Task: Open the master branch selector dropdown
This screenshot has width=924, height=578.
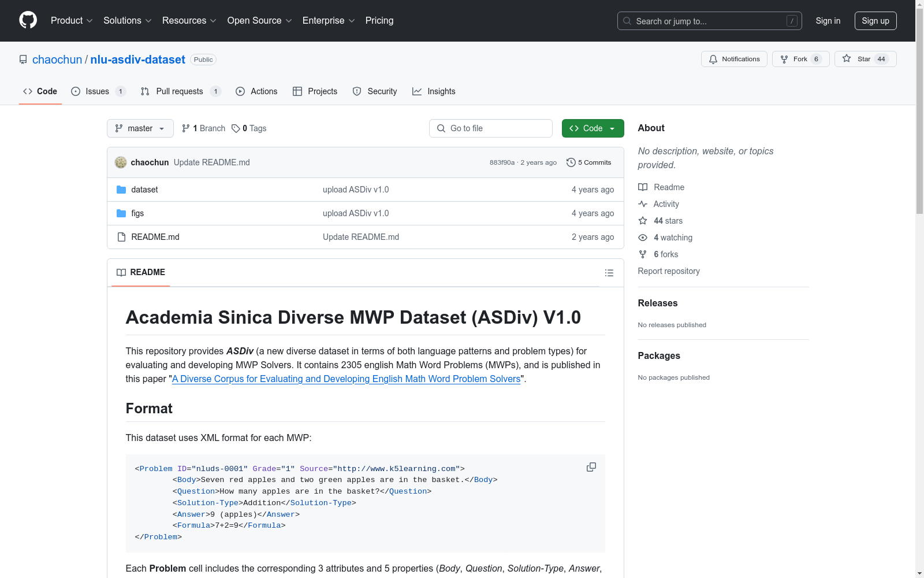Action: [x=140, y=128]
